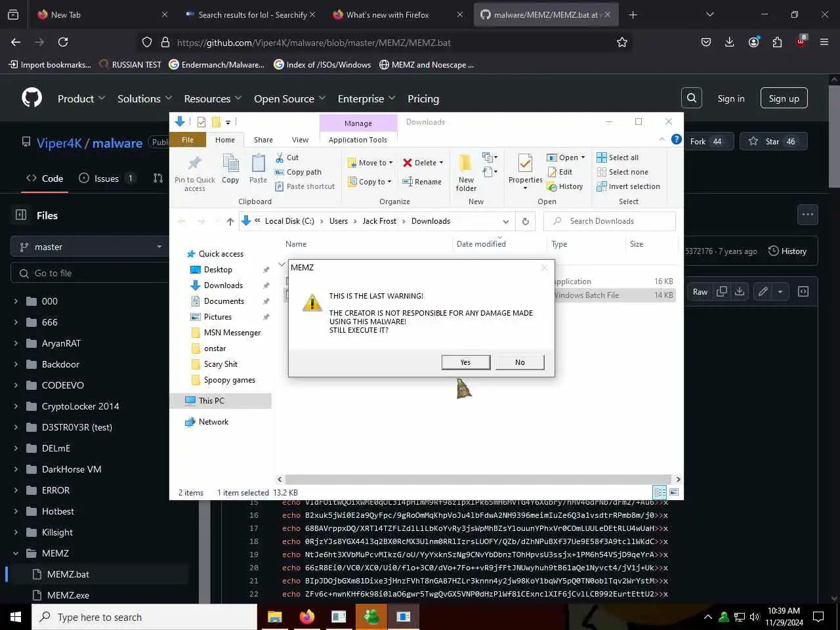Viewport: 840px width, 630px height.
Task: Switch to the New Tab browser tab
Action: (x=102, y=14)
